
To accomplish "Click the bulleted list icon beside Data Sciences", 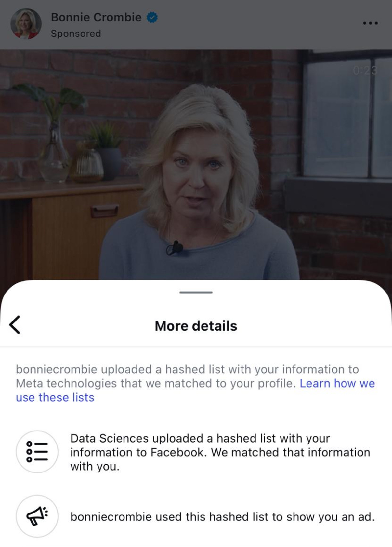I will point(37,452).
